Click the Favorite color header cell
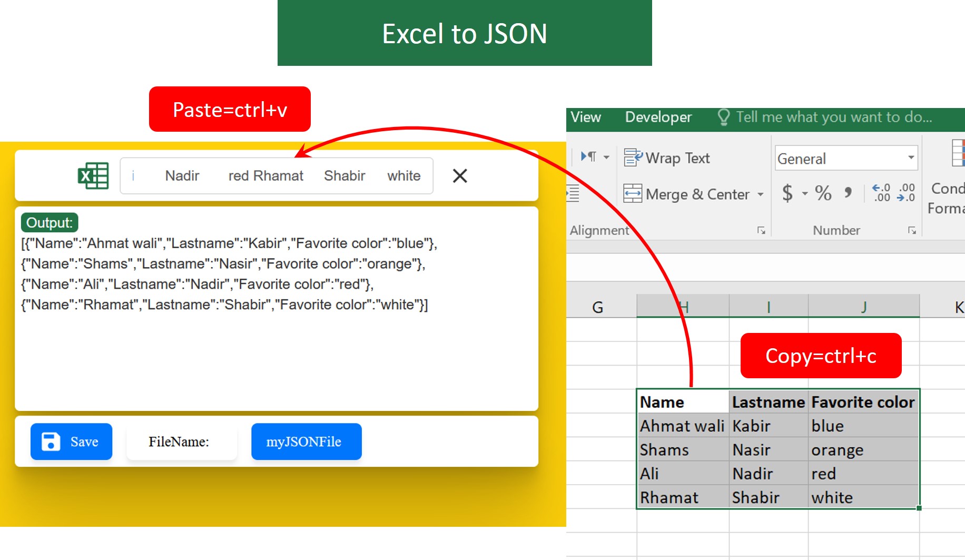 864,402
